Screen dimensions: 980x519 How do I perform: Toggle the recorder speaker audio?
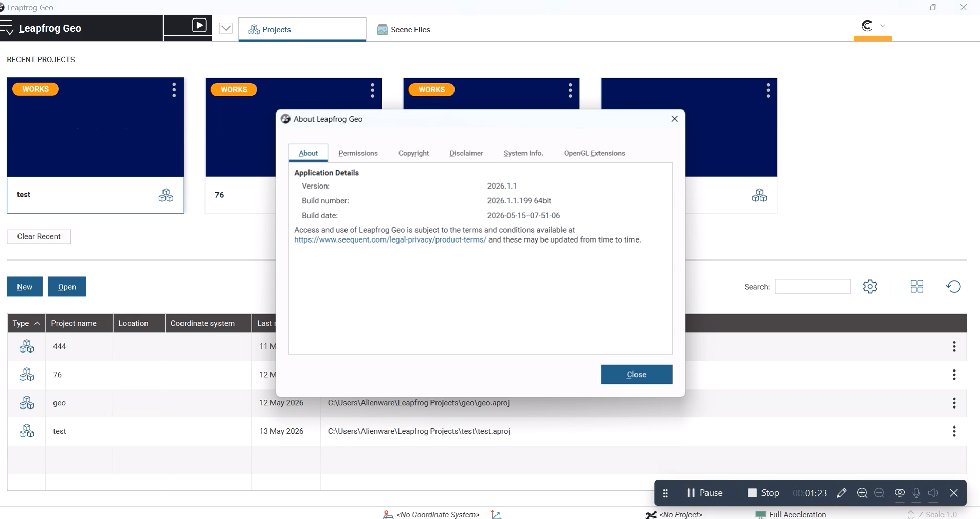(933, 493)
